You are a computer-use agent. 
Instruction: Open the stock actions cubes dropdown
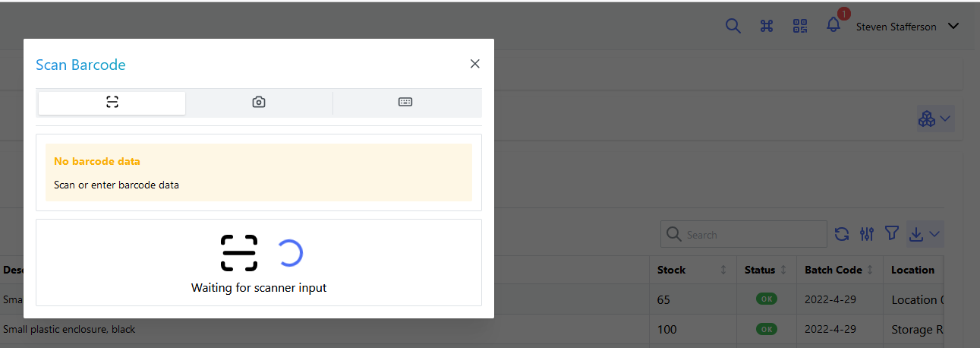(934, 119)
